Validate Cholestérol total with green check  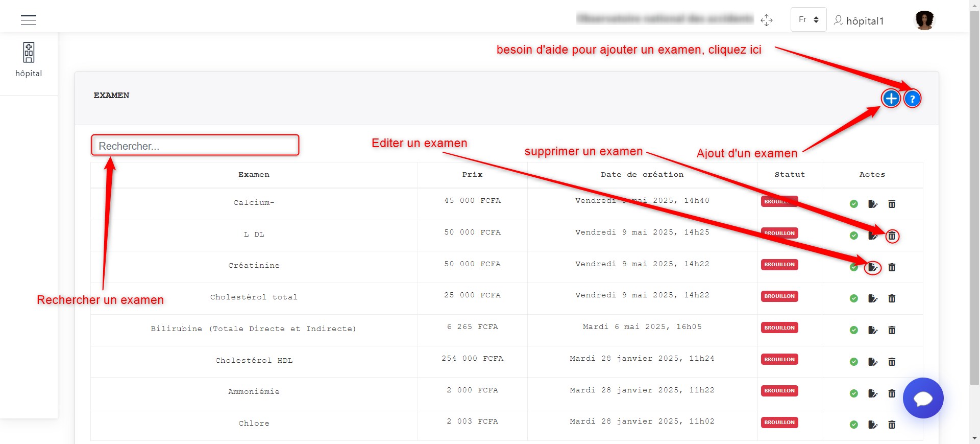[x=854, y=298]
